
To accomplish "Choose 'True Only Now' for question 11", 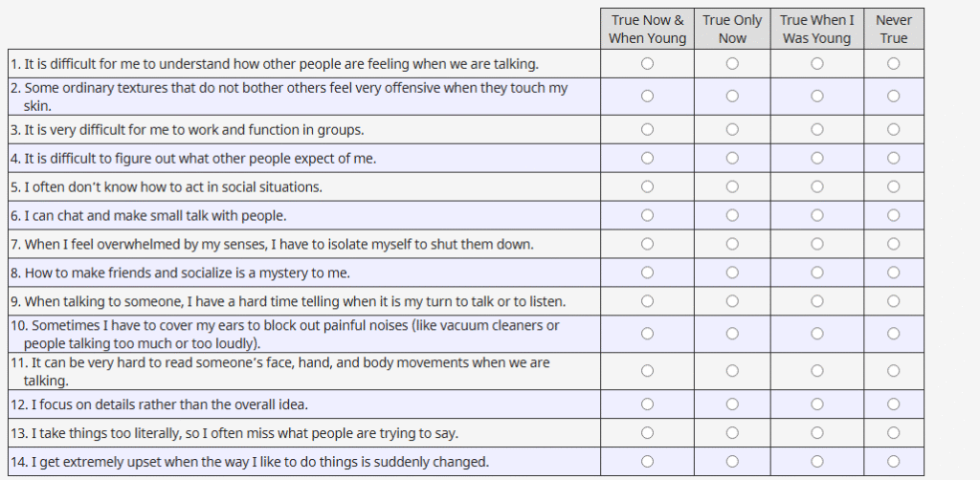I will tap(732, 371).
